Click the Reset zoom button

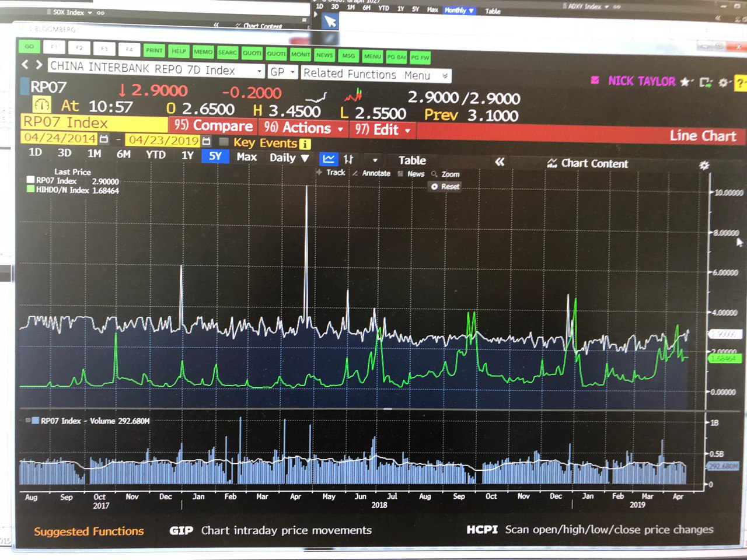445,187
